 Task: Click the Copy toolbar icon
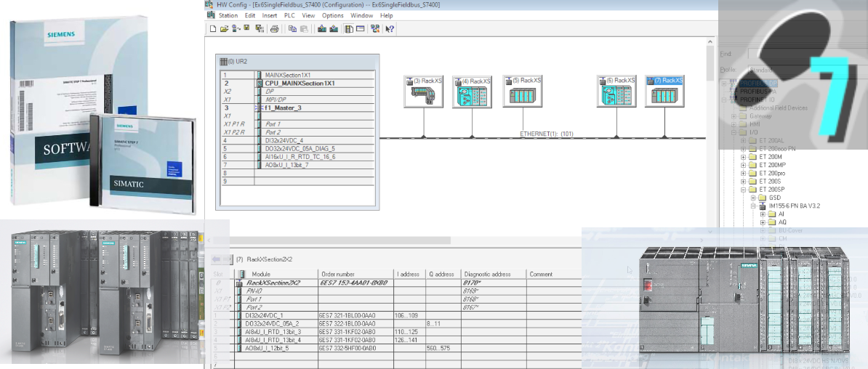click(292, 29)
